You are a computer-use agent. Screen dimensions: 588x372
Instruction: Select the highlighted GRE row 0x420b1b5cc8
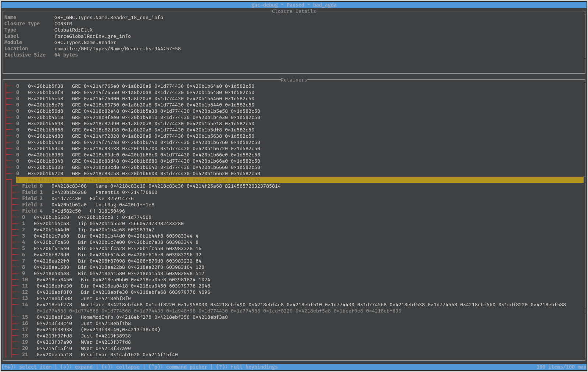tap(144, 180)
